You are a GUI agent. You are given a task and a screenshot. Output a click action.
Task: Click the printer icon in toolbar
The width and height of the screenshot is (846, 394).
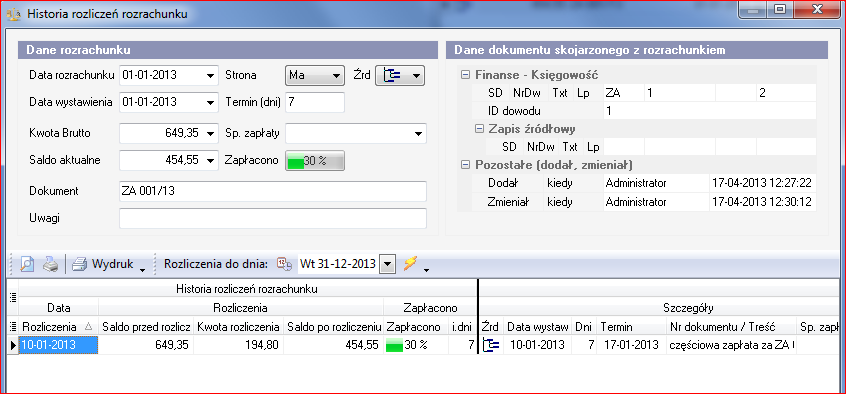(50, 264)
